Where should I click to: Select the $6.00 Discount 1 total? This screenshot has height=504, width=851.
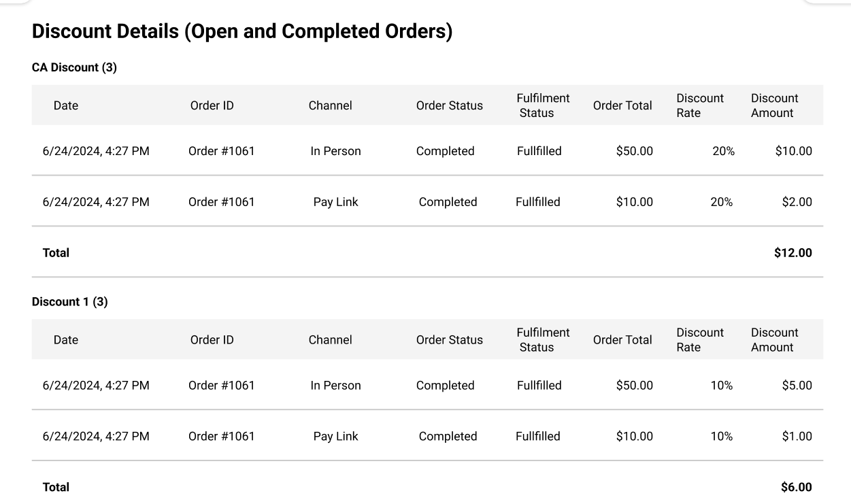click(796, 487)
